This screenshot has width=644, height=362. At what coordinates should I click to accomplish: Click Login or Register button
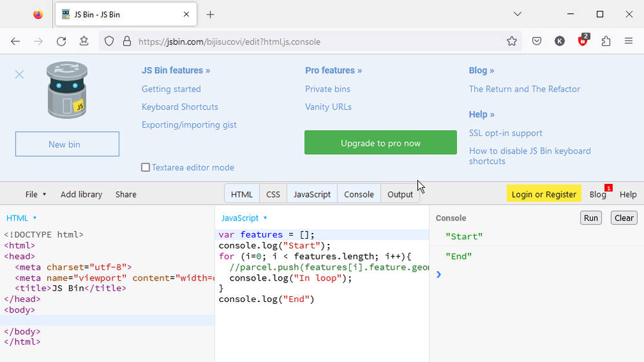pyautogui.click(x=544, y=194)
